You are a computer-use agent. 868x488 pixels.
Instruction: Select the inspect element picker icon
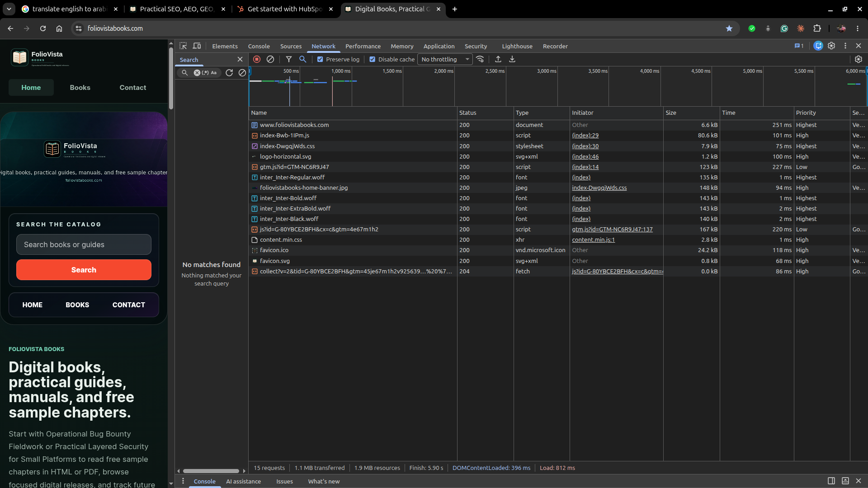[183, 46]
